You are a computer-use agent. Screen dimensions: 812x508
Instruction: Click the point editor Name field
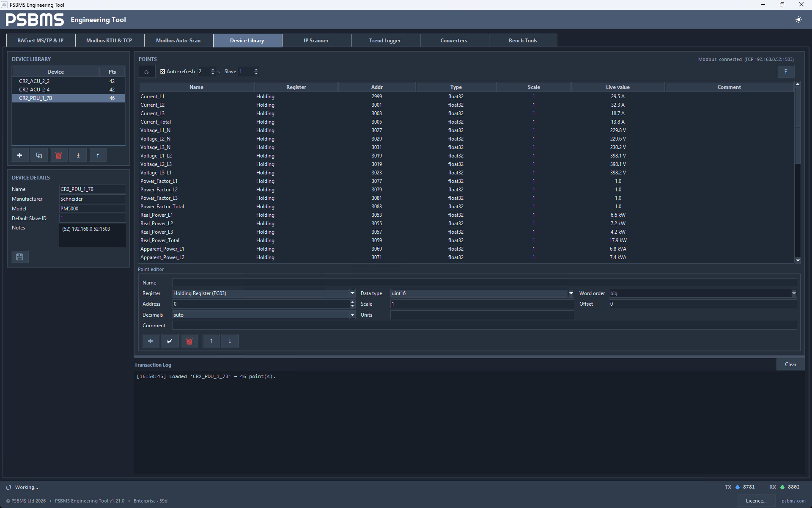(x=484, y=282)
